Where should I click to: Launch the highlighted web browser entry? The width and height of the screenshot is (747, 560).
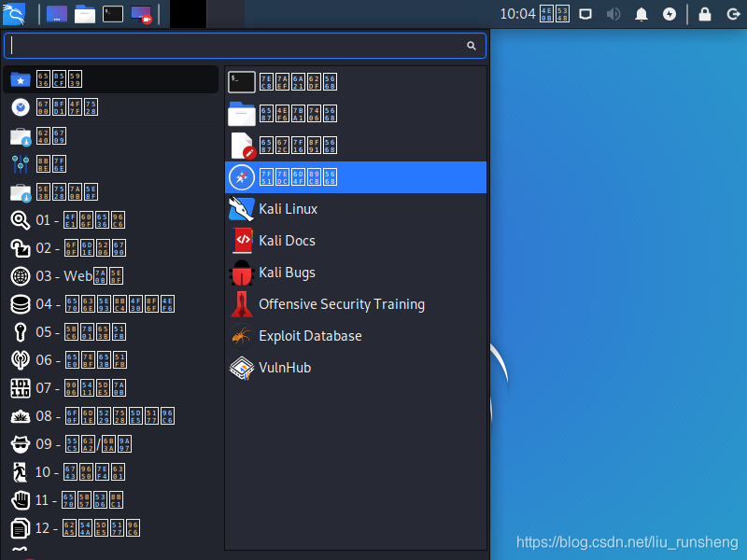pos(356,177)
